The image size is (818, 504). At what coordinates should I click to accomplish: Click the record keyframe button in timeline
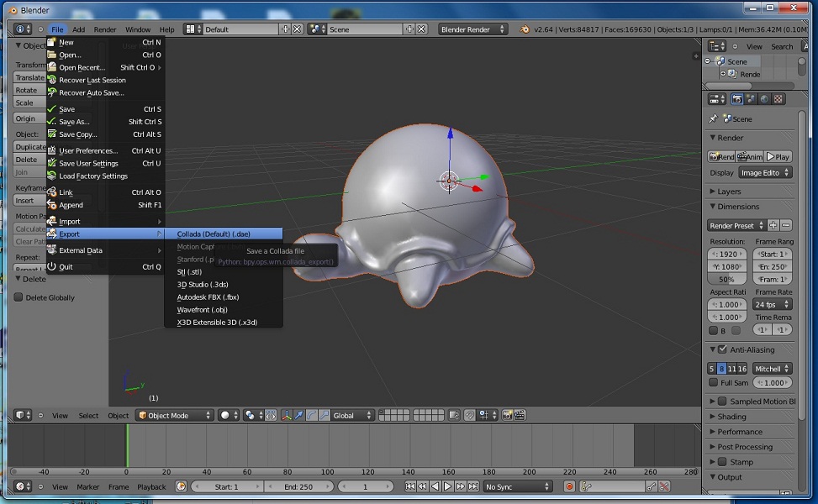click(x=569, y=486)
